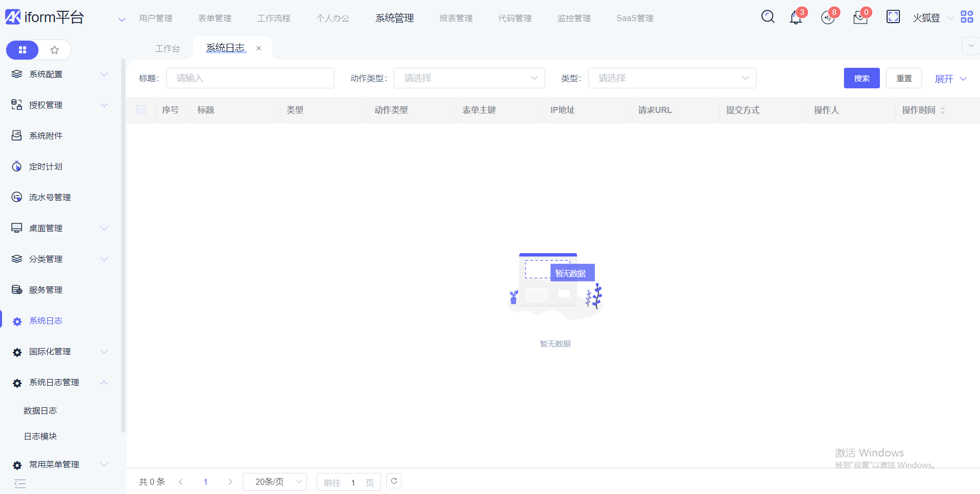Open the notification bell with badge 3

pyautogui.click(x=796, y=18)
